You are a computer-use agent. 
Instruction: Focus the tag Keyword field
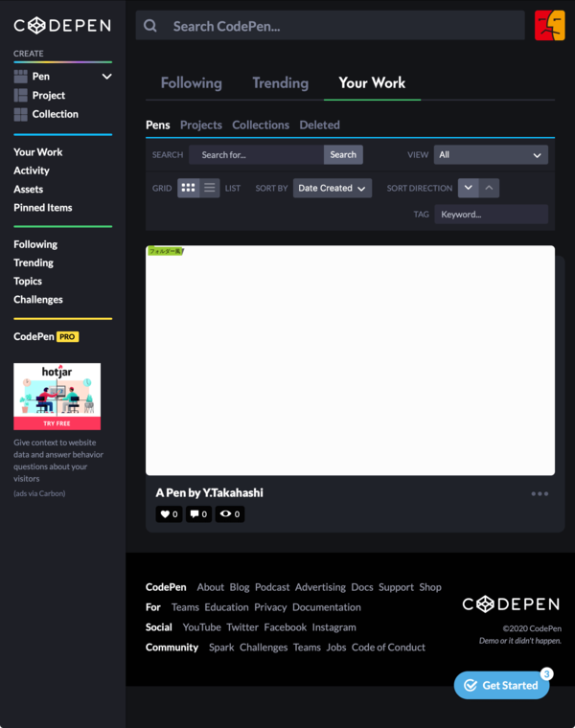[491, 214]
